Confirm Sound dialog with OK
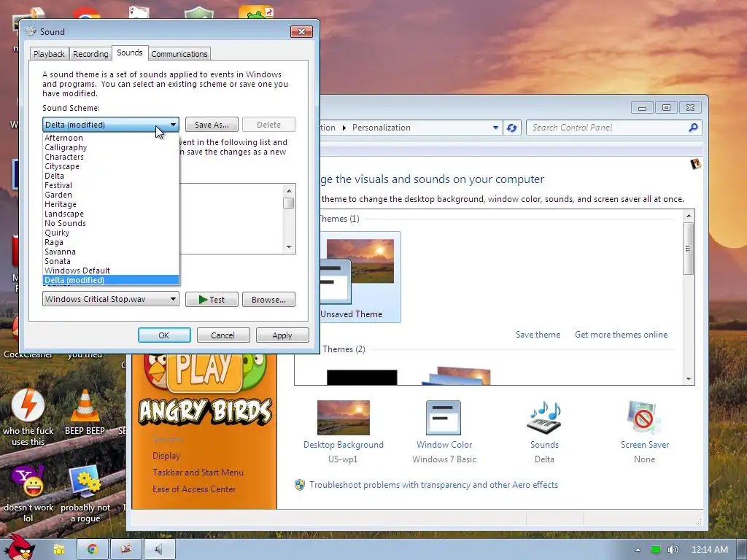The image size is (747, 560). tap(164, 335)
